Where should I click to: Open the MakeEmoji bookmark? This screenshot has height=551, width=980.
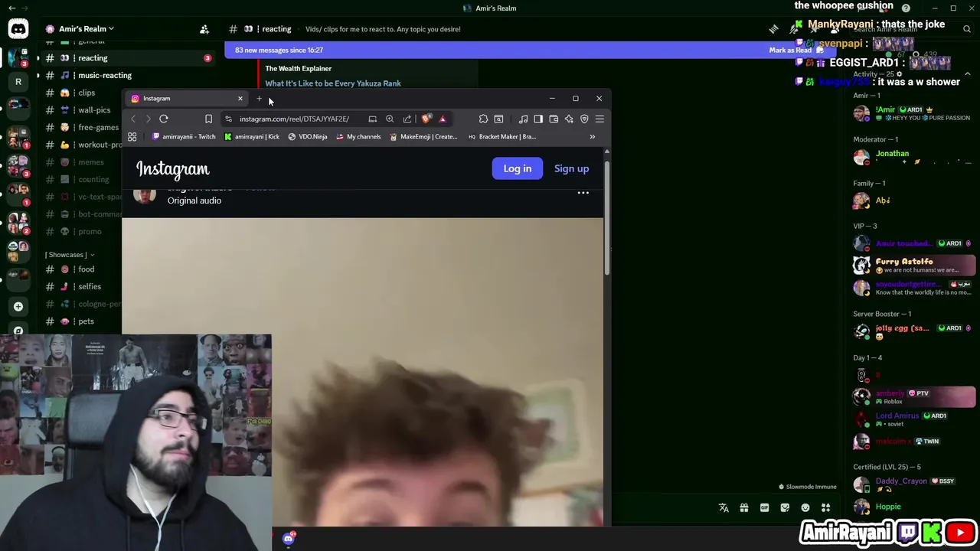coord(423,136)
